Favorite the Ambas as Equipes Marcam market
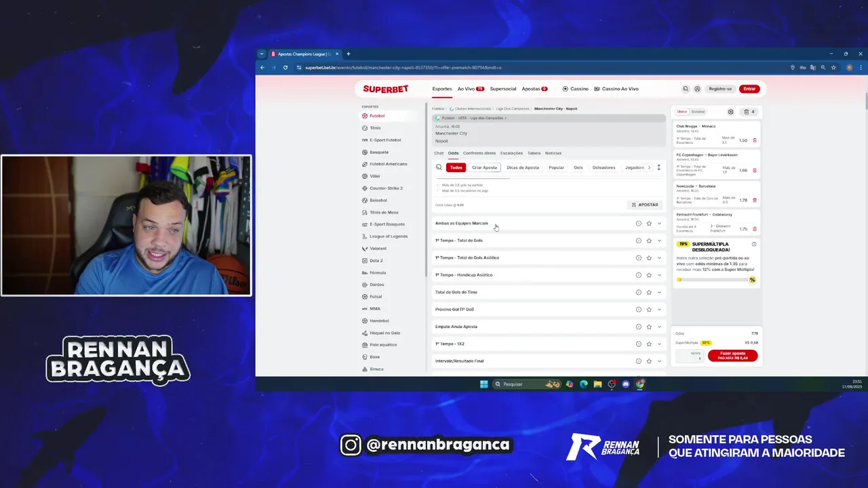 [x=649, y=223]
